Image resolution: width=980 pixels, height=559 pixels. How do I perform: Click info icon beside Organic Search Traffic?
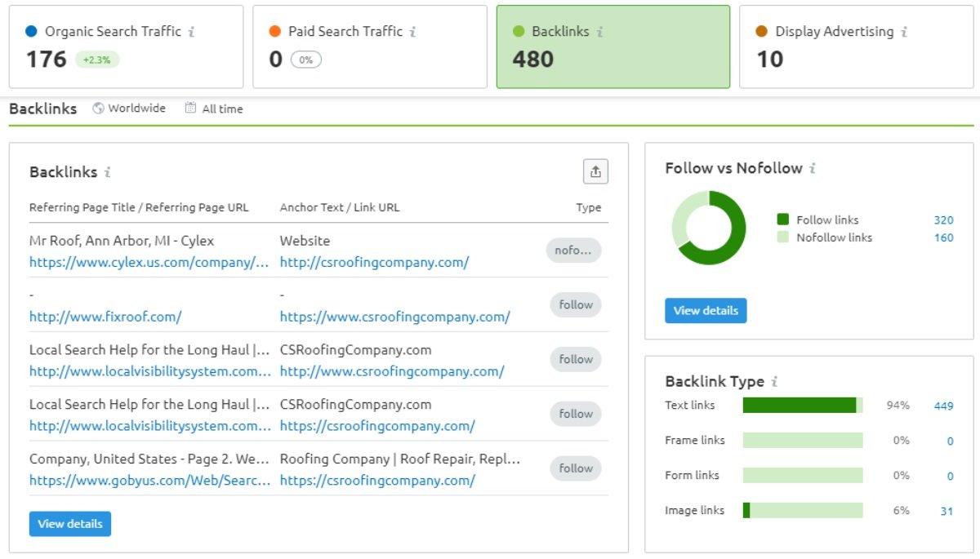click(x=192, y=32)
